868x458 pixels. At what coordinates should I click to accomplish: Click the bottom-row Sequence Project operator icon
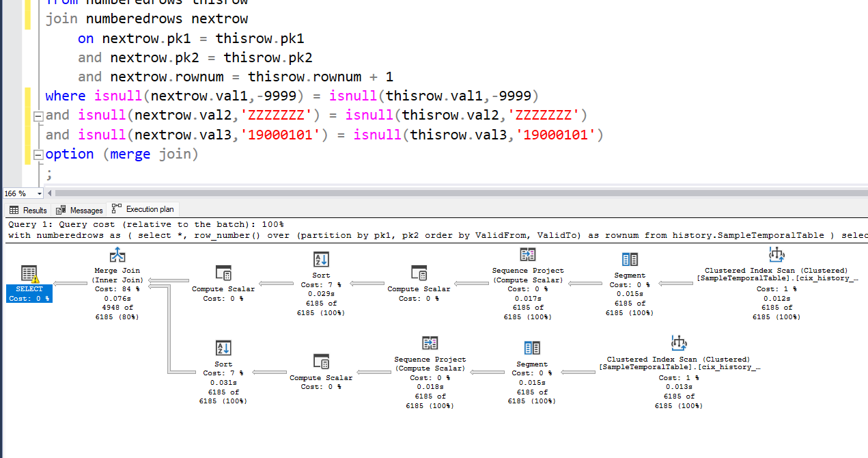click(x=430, y=343)
